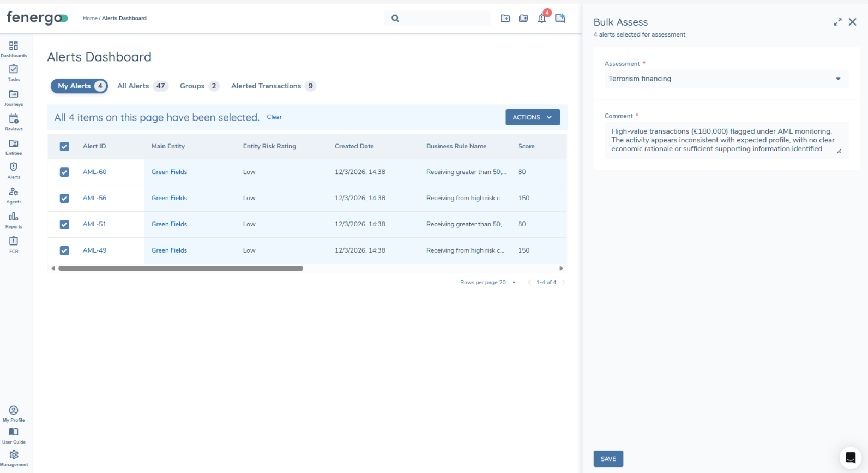
Task: Open the Entities sidebar icon
Action: click(x=14, y=146)
